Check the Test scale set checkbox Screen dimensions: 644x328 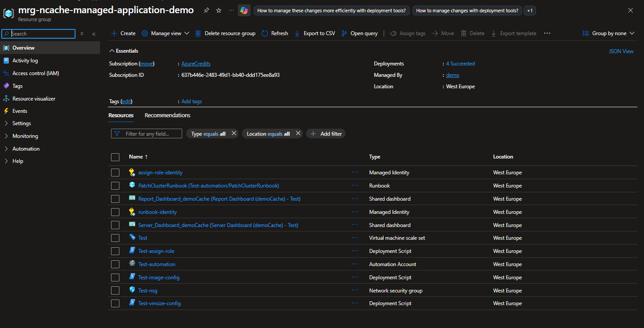click(115, 238)
